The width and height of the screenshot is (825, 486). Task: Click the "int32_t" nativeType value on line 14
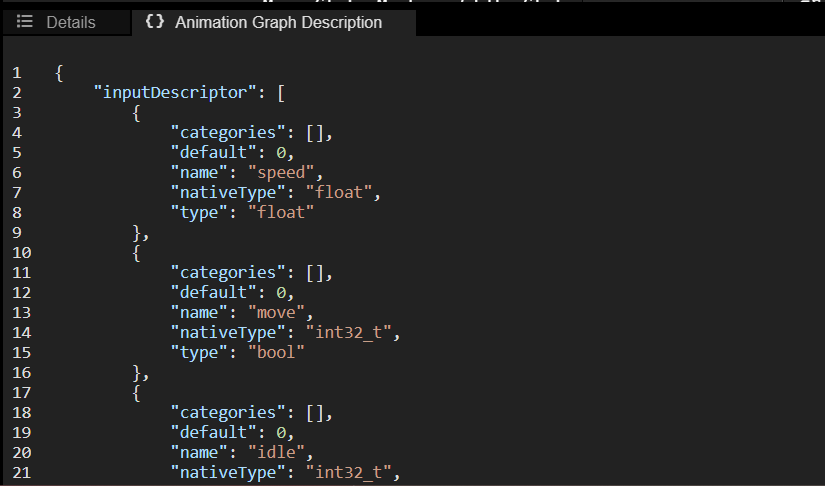click(x=348, y=332)
